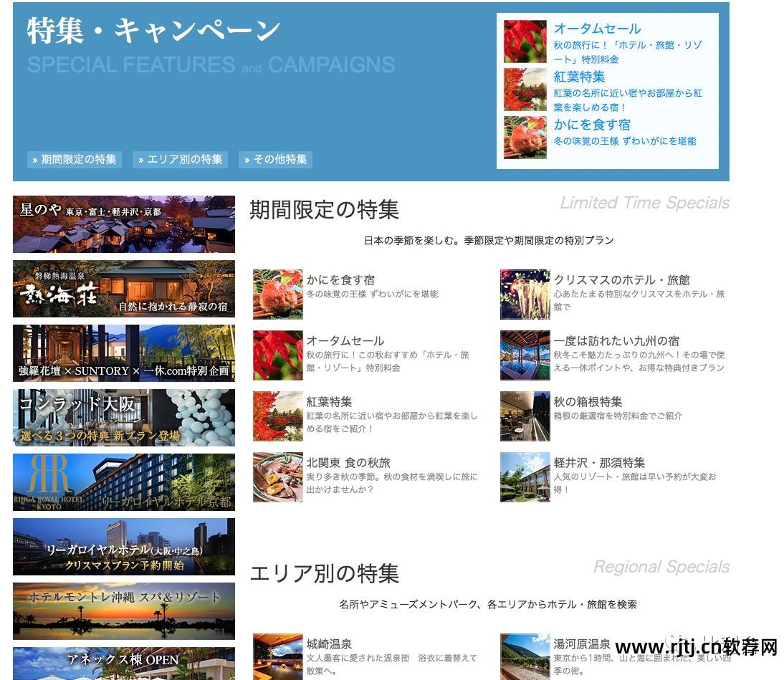This screenshot has width=784, height=680.
Task: Click the 期間限定の特集 section heading
Action: pos(324,209)
